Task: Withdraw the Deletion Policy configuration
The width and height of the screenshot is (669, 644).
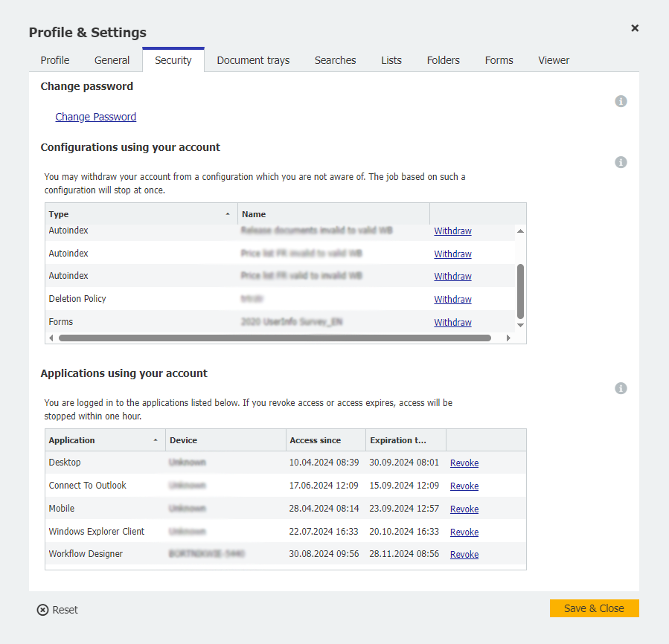Action: [x=452, y=299]
